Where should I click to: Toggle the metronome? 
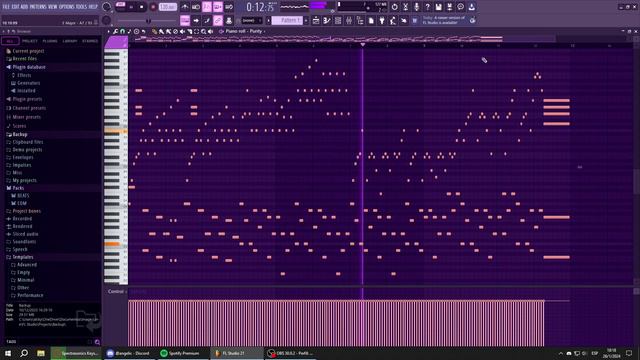pos(185,7)
